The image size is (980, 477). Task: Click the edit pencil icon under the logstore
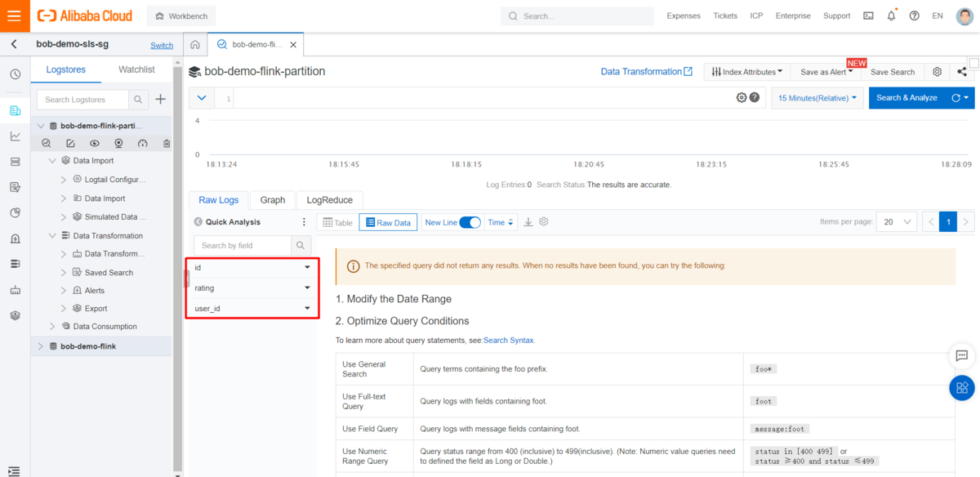point(70,143)
